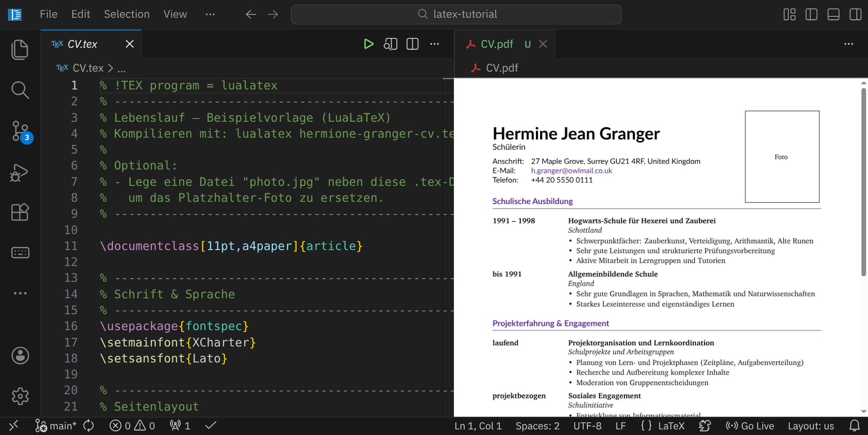
Task: Build LaTeX project with green play button
Action: click(368, 44)
